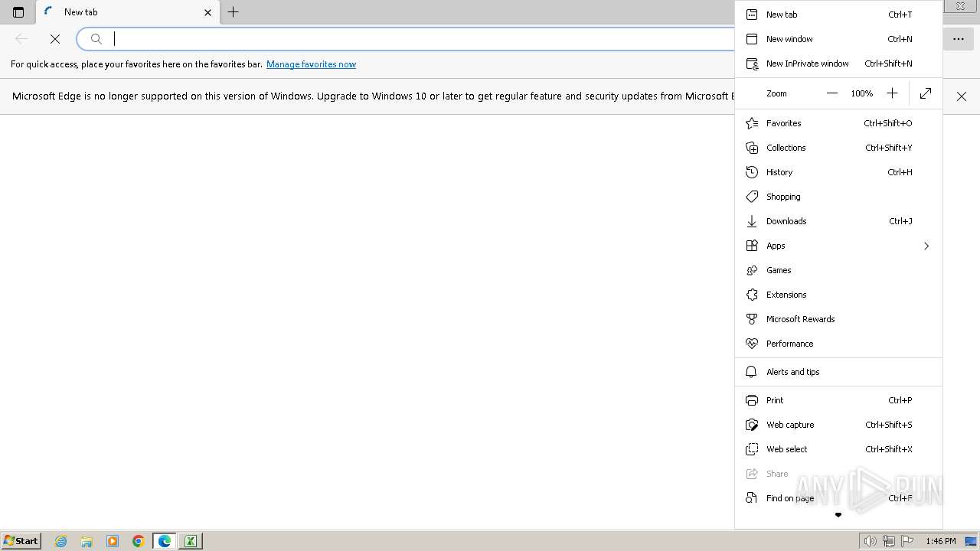
Task: Click the Microsoft Rewards trophy icon
Action: tap(752, 319)
